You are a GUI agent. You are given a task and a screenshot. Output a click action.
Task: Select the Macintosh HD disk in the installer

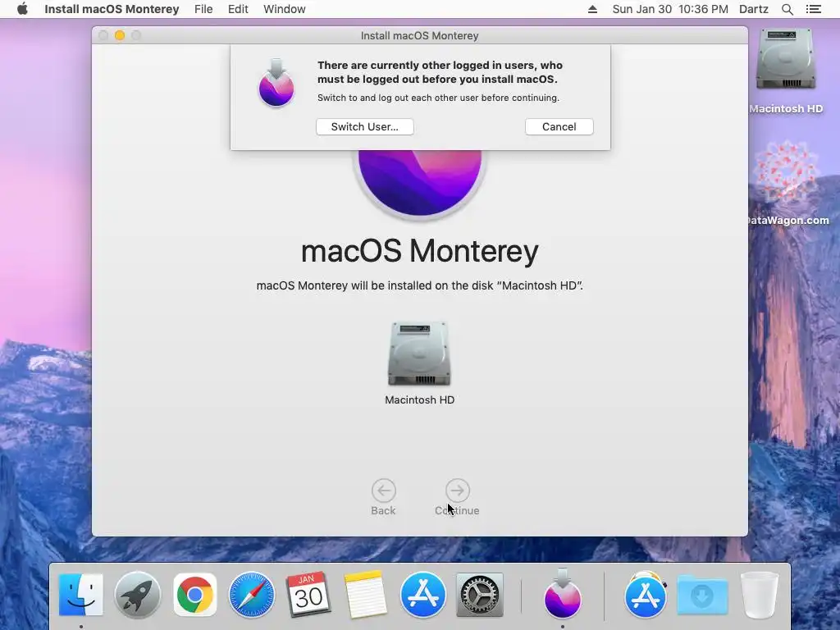click(419, 354)
